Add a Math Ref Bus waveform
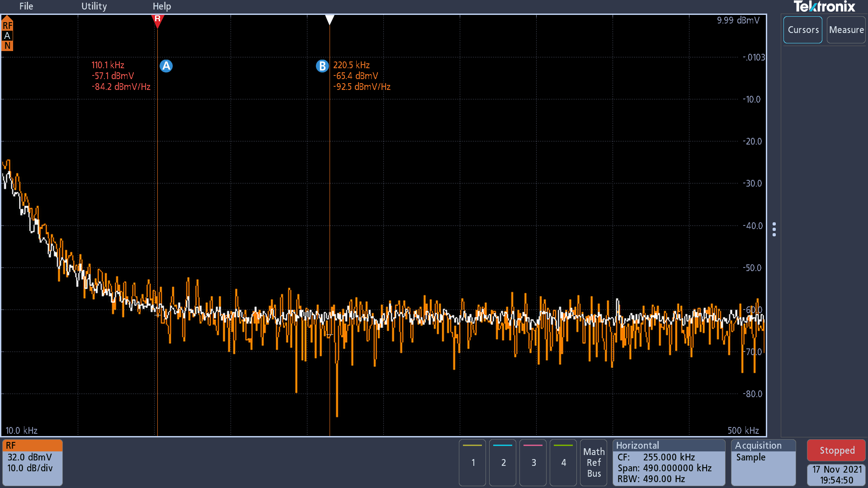The width and height of the screenshot is (868, 488). click(594, 462)
